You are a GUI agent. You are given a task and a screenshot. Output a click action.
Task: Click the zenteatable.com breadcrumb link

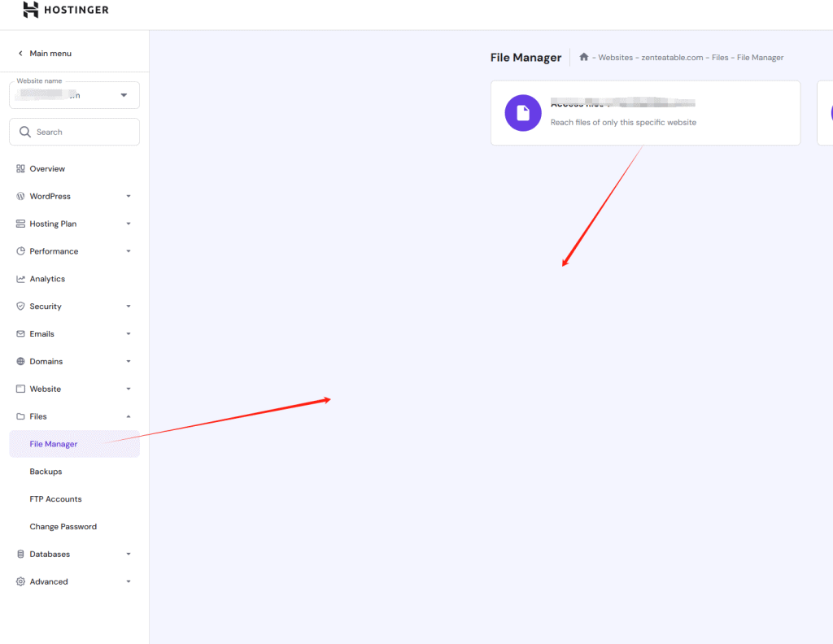[x=672, y=58]
